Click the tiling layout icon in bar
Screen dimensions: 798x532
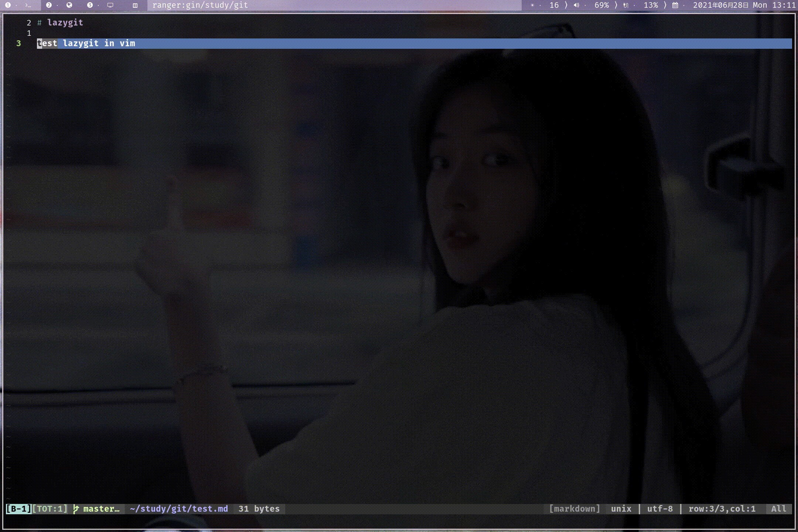coord(135,5)
